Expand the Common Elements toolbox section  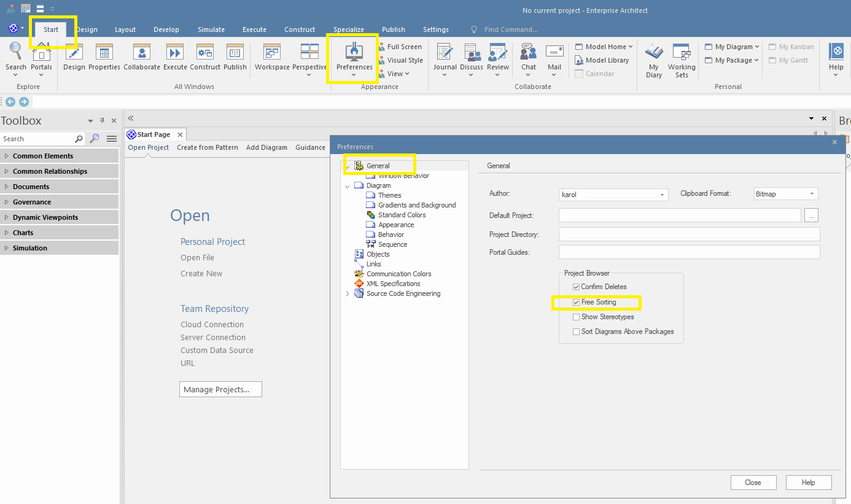pyautogui.click(x=60, y=156)
